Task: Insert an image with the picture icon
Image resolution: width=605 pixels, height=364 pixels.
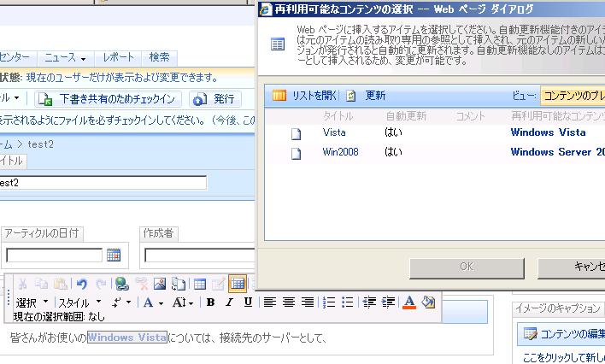Action: tap(160, 284)
